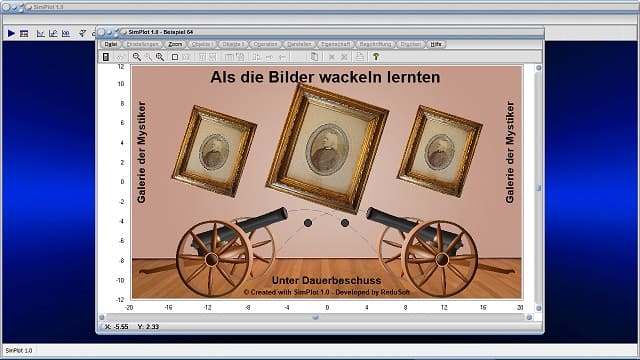Viewport: 640px width, 360px height.
Task: Click the plot title 'Als die Bilder wackeln lernten'
Action: (325, 77)
